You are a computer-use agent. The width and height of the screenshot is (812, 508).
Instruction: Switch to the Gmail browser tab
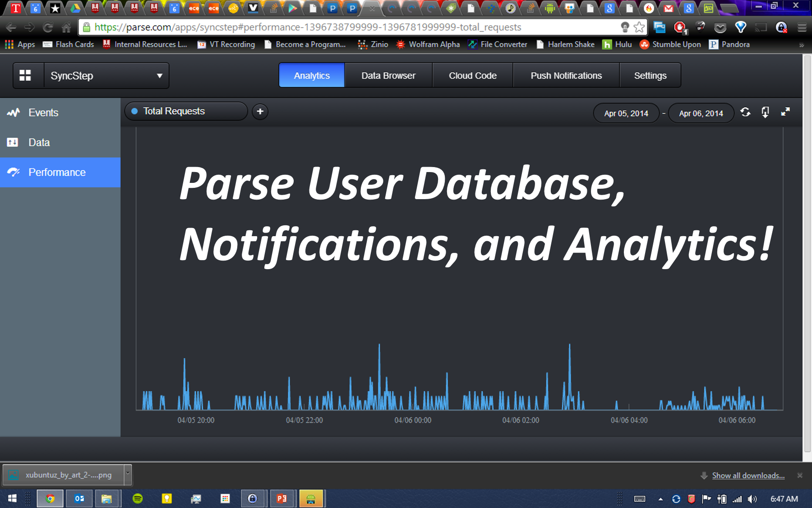tap(669, 8)
